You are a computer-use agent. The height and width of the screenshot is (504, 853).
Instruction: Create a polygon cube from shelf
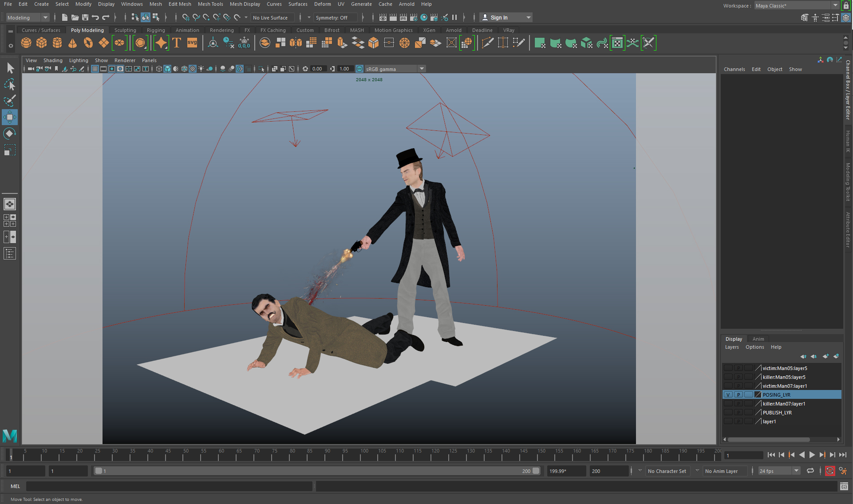(42, 43)
